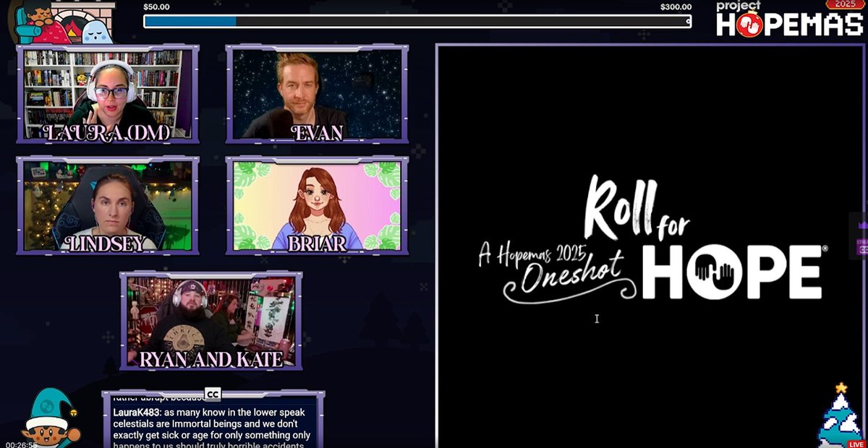Screen dimensions: 868x448
Task: Click the red 2025 badge
Action: (844, 4)
